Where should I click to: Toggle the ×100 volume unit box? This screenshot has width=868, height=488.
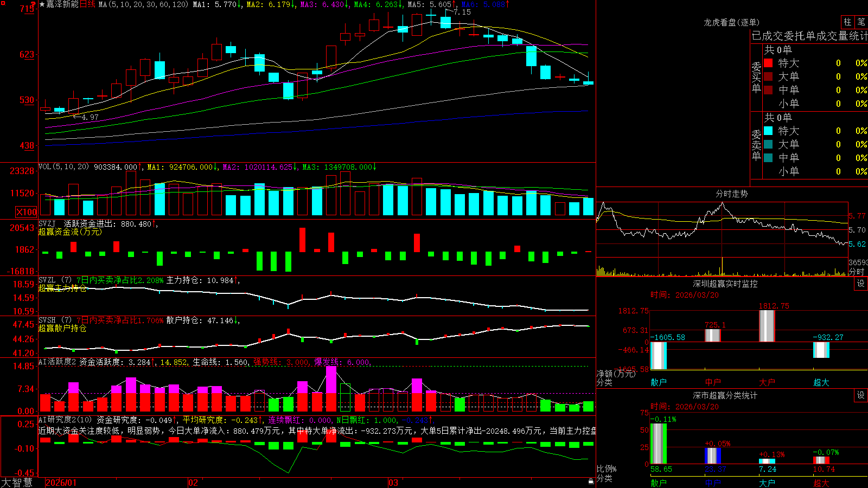(27, 212)
